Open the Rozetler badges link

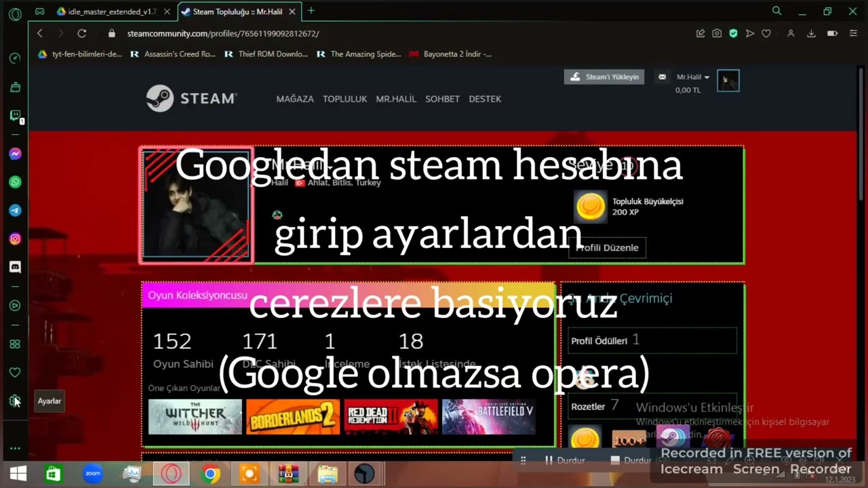[x=588, y=407]
